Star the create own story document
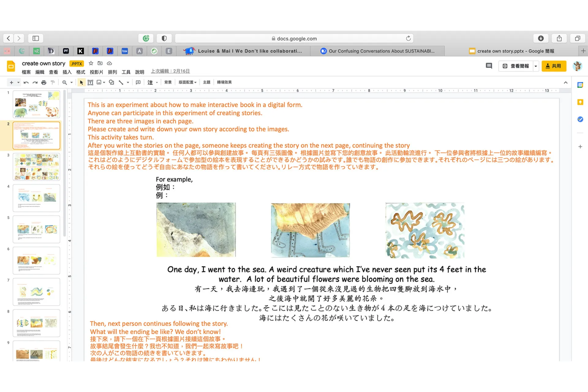 pyautogui.click(x=91, y=63)
